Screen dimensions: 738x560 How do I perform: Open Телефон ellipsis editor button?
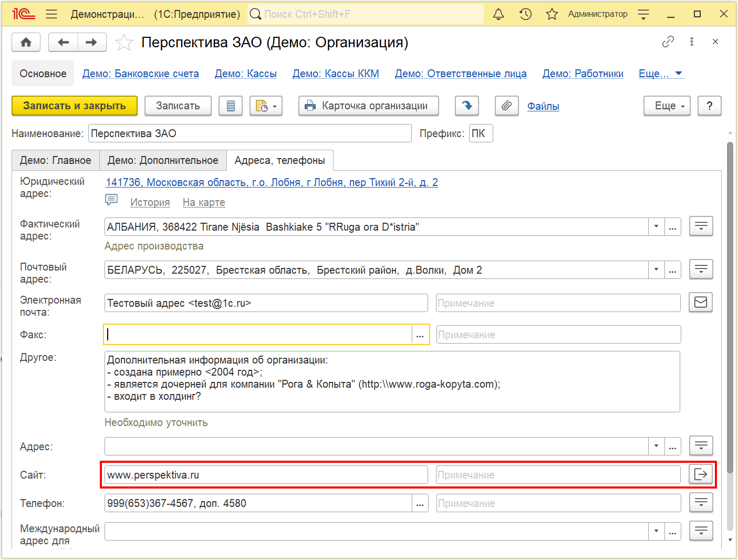[420, 503]
